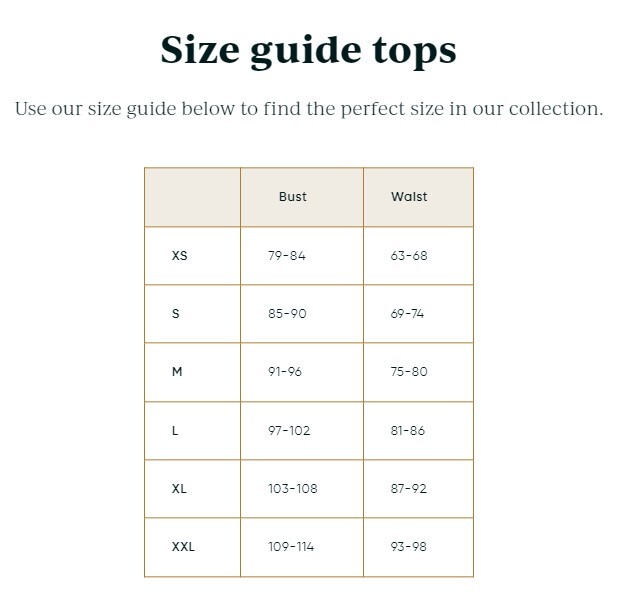Click the "Size guide tops" heading
625x595 pixels.
pyautogui.click(x=309, y=50)
